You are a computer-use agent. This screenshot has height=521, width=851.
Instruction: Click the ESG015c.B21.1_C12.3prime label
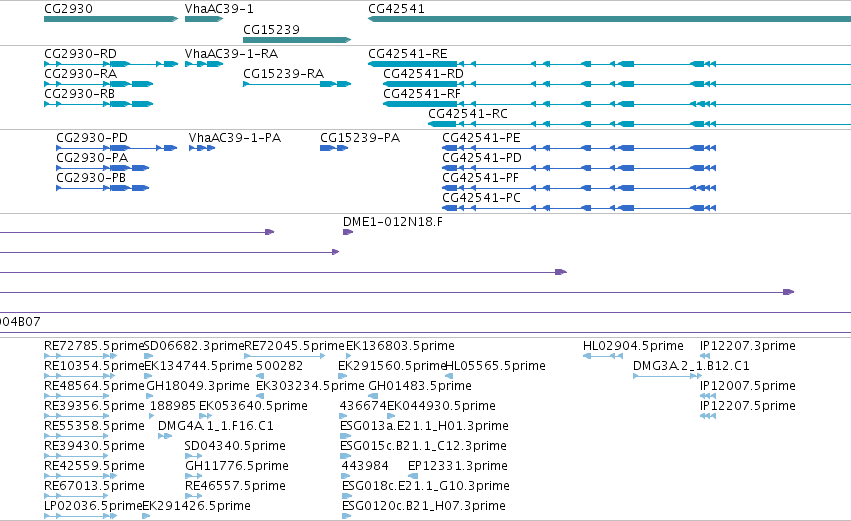click(423, 447)
